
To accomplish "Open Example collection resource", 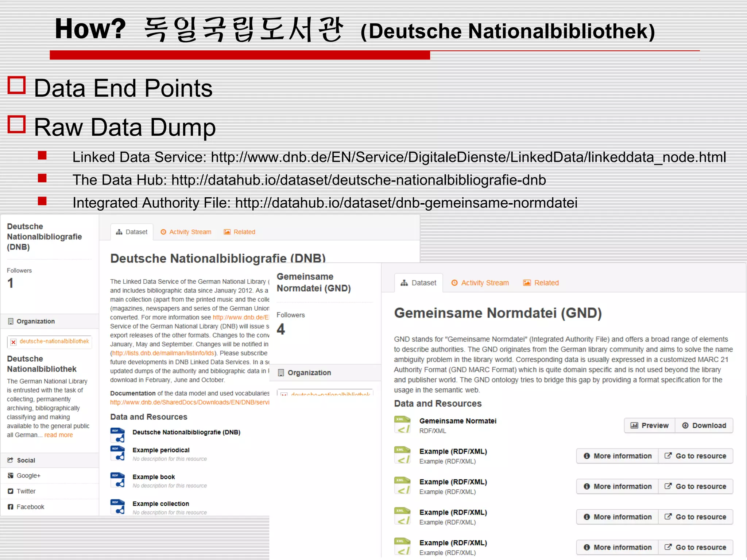I will 161,504.
